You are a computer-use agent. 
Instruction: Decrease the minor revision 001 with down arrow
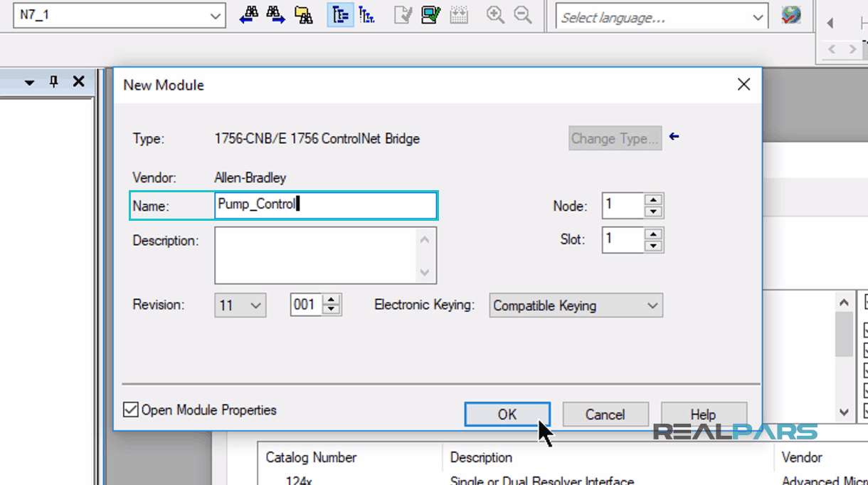click(x=332, y=310)
